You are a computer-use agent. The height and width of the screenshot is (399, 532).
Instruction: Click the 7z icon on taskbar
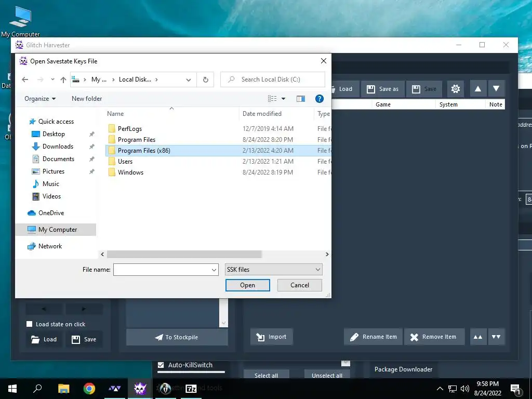click(x=191, y=389)
